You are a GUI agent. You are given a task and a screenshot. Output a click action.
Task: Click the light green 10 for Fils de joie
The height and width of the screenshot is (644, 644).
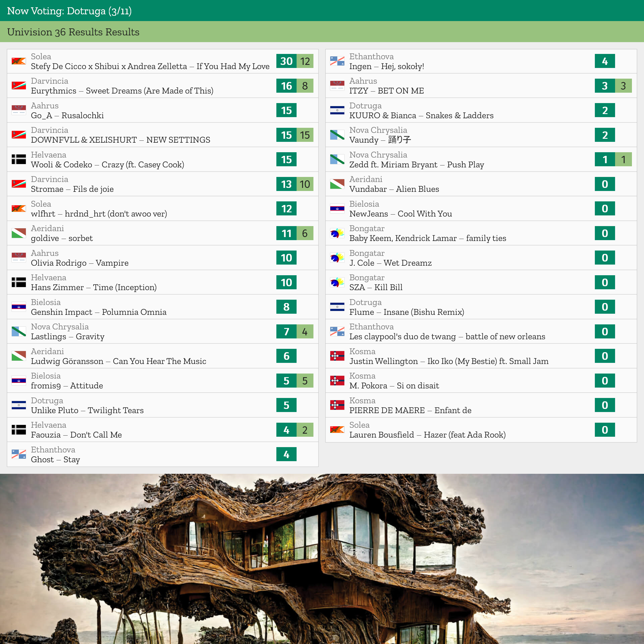click(305, 184)
